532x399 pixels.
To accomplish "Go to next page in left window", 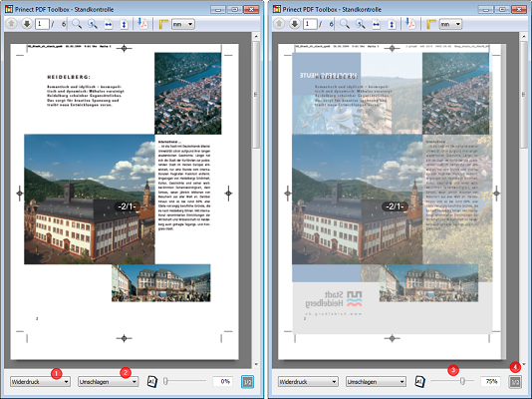I will [27, 24].
